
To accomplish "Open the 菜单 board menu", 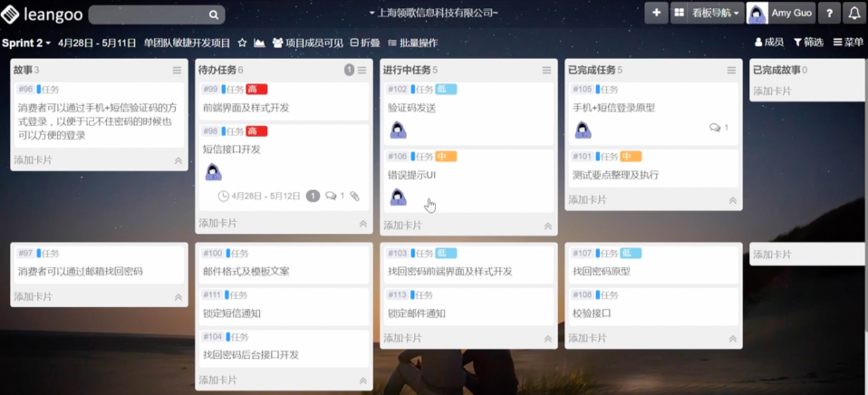I will [x=848, y=42].
